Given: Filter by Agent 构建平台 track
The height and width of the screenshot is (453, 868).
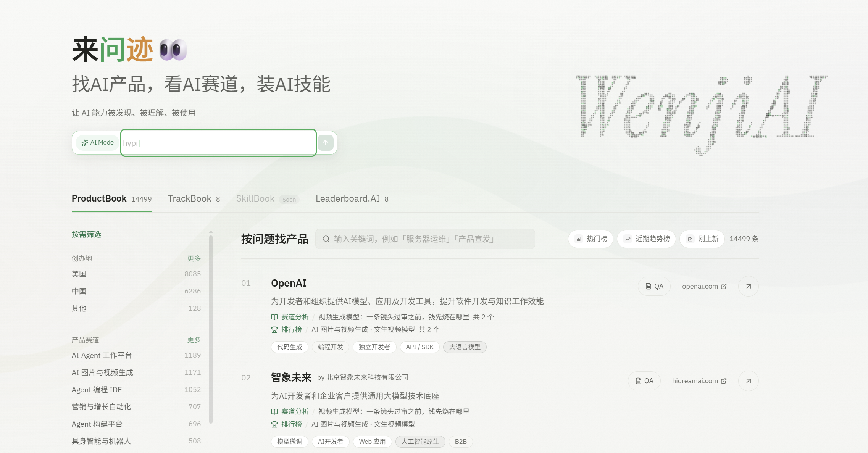Looking at the screenshot, I should 136,424.
